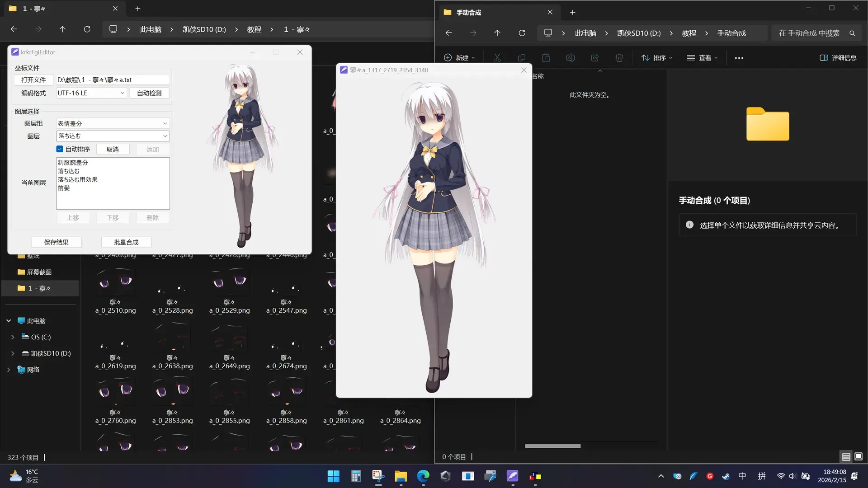Open the weather widget 16°C 多云
Viewport: 868px width, 488px height.
point(25,476)
